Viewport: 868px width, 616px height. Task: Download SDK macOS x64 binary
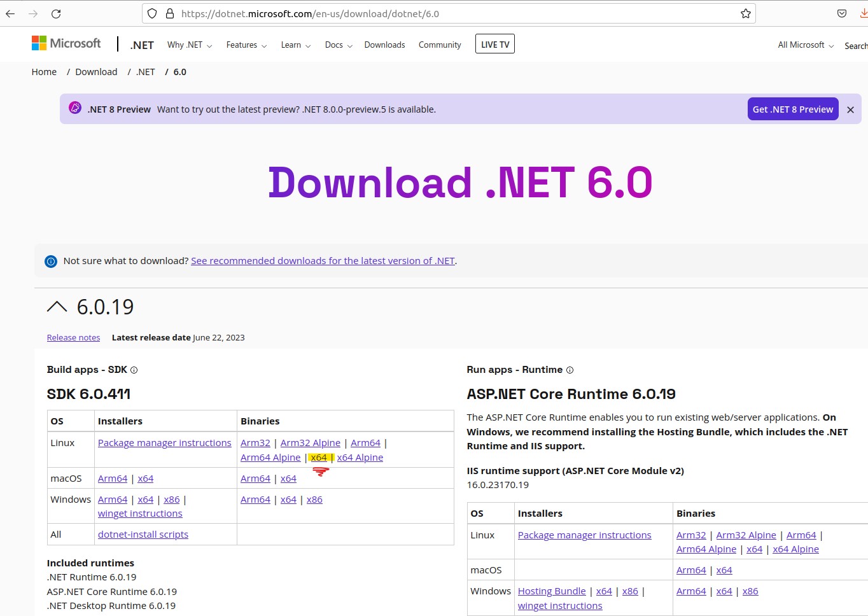(288, 479)
